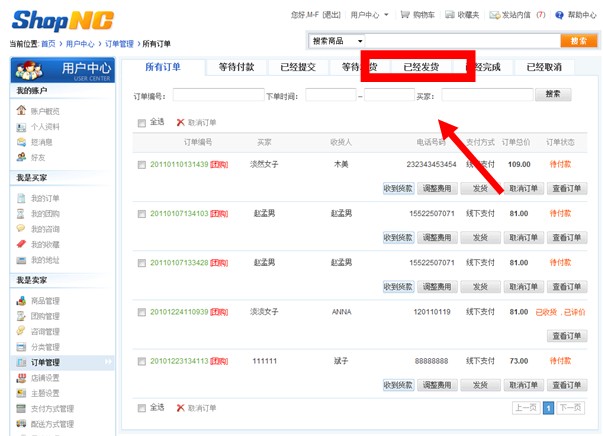Image resolution: width=603 pixels, height=436 pixels.
Task: Select checkbox for order 20101223134113
Action: (142, 361)
